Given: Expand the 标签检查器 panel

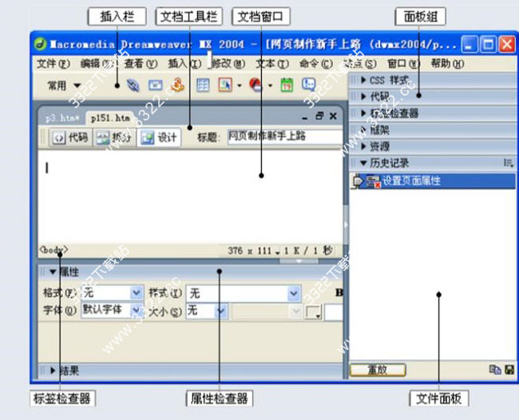Looking at the screenshot, I should (363, 113).
